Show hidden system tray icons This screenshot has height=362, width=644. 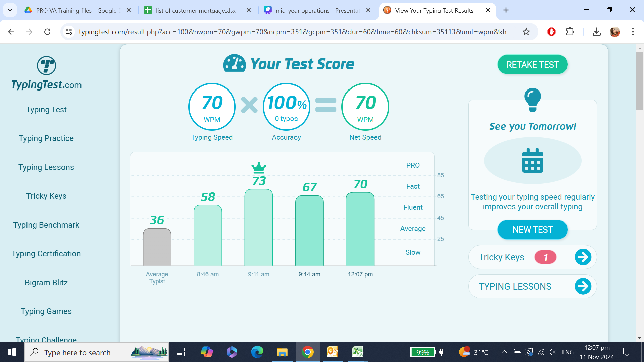point(504,352)
